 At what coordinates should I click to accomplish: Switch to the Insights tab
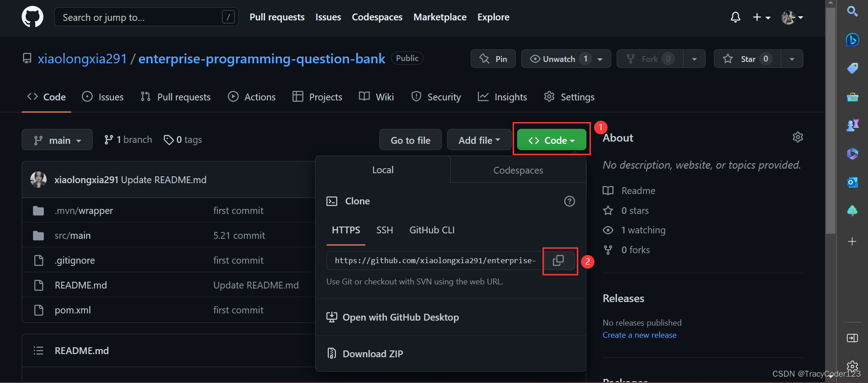point(502,97)
